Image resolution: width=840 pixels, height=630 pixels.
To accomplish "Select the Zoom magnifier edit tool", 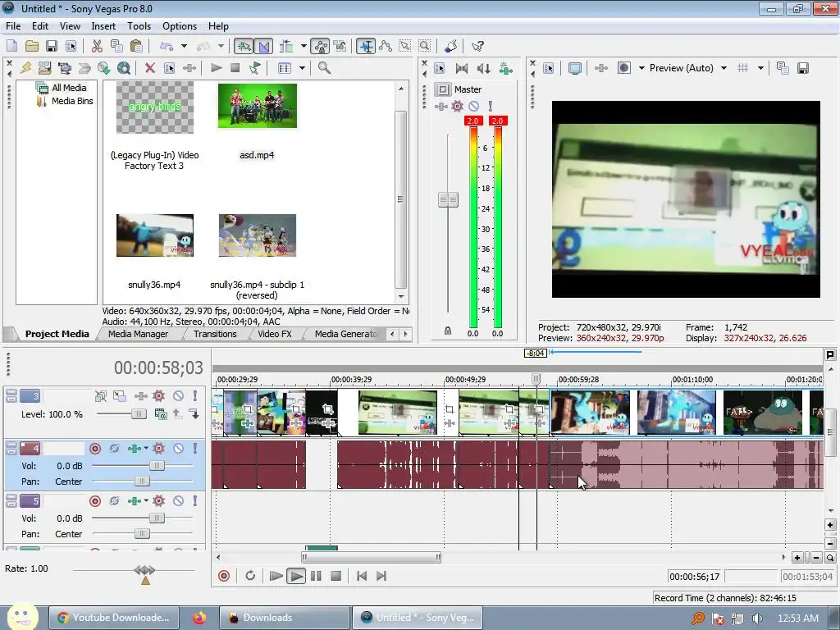I will tap(425, 46).
